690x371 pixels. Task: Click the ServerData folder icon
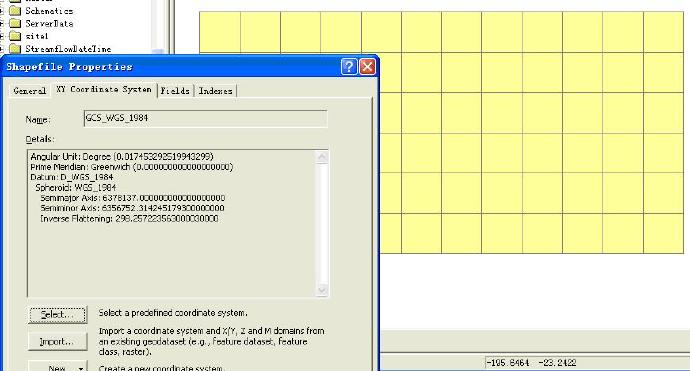(x=15, y=23)
